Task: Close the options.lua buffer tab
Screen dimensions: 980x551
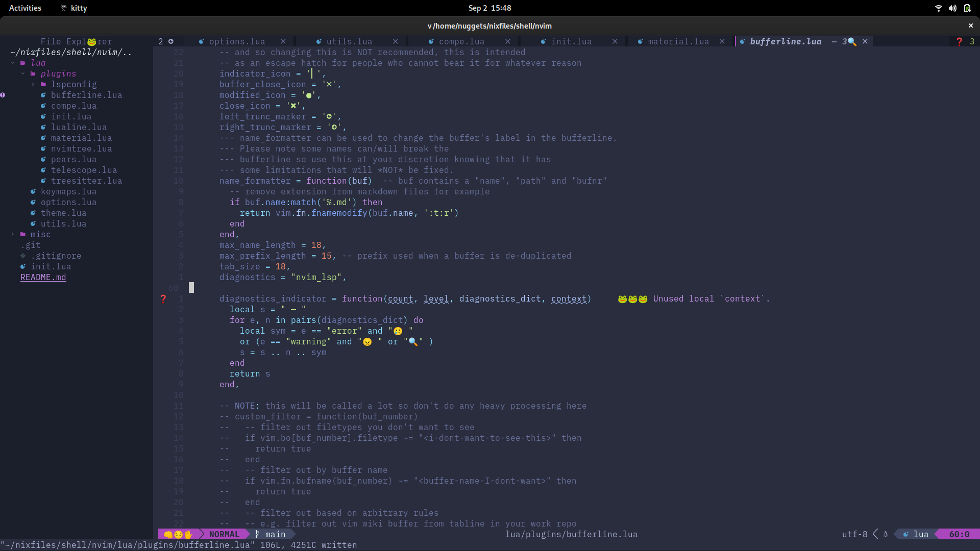Action: point(283,41)
